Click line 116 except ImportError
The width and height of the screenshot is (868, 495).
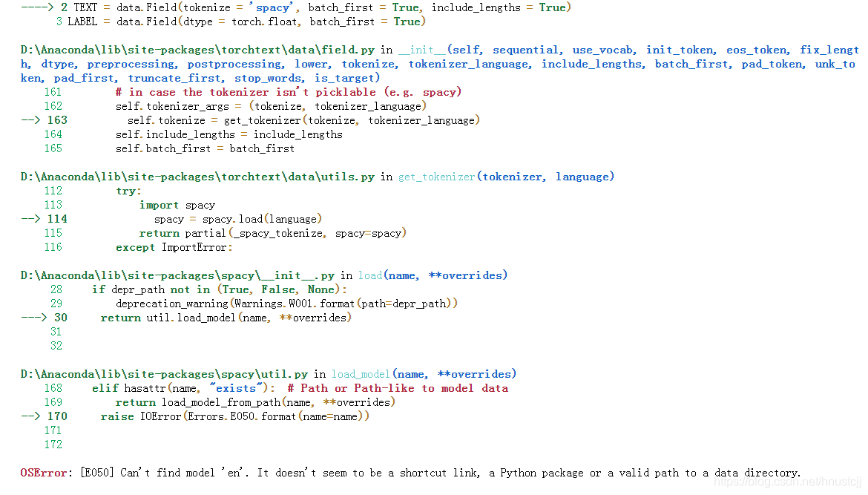(174, 247)
